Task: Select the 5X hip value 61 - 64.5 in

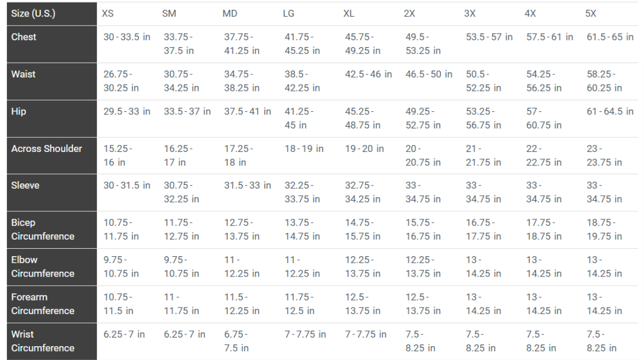Action: 610,112
